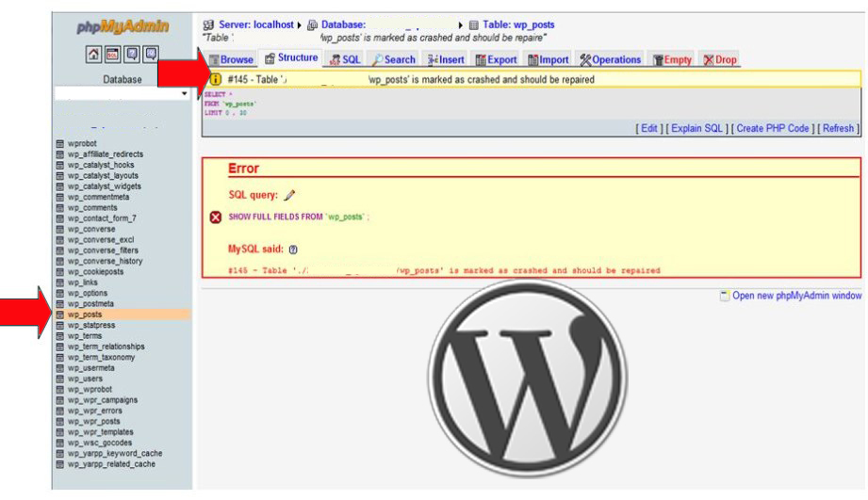The image size is (868, 500).
Task: Click the Refresh link
Action: 838,129
